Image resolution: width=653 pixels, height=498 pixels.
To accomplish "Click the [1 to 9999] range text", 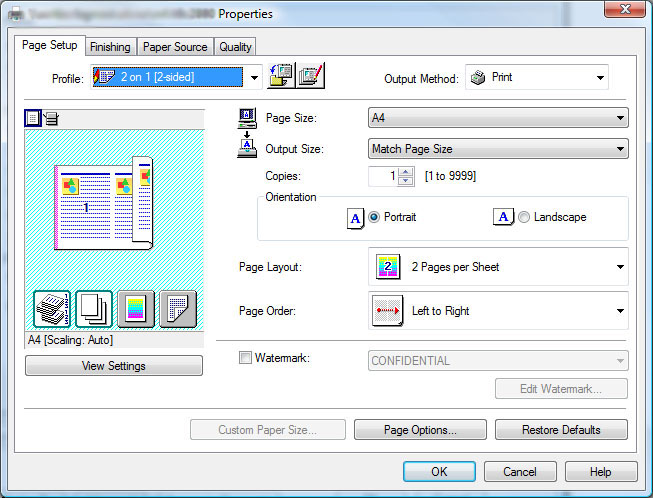I will pos(450,176).
